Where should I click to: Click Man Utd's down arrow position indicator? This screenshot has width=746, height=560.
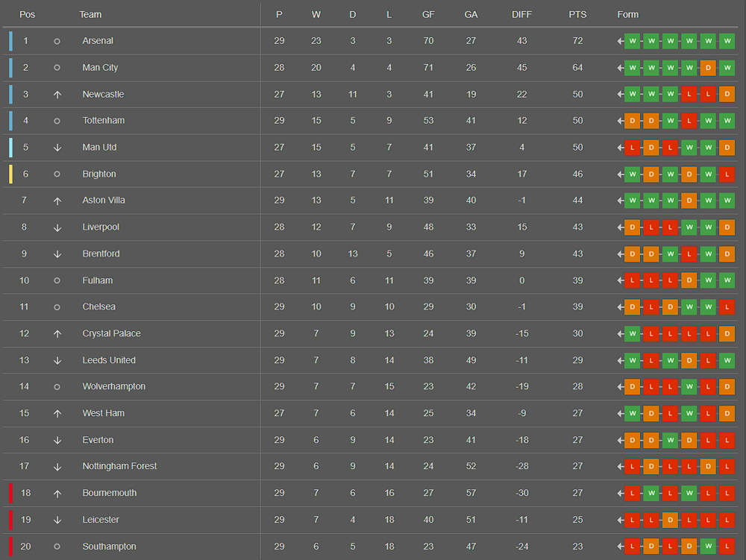[57, 148]
